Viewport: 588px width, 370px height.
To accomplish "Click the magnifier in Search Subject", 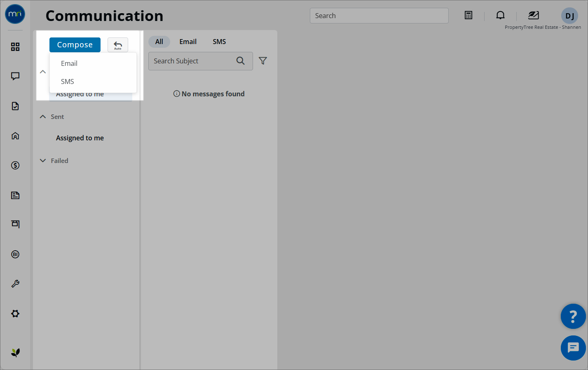I will (x=241, y=61).
